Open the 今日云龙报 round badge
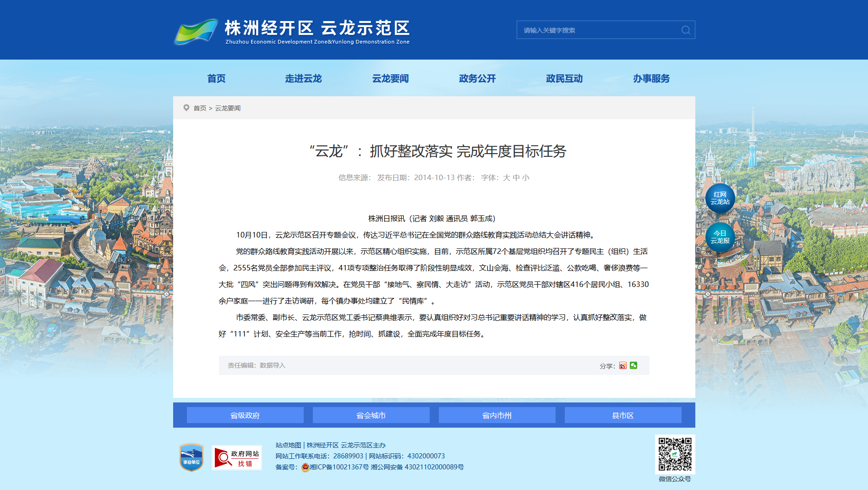This screenshot has height=490, width=868. tap(720, 237)
